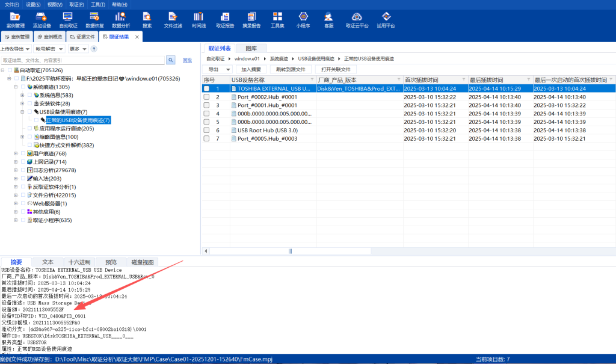Click the 添加设备 toolbar icon
Viewport: 616px width, 364px height.
pyautogui.click(x=42, y=19)
